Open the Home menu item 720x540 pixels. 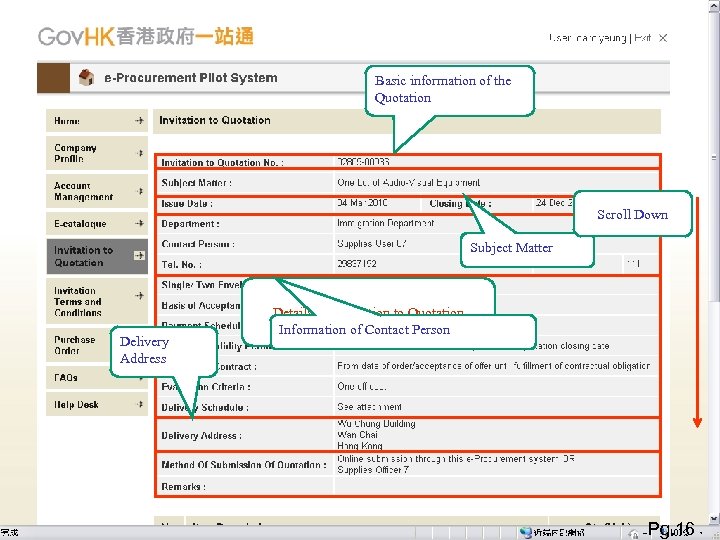point(97,121)
